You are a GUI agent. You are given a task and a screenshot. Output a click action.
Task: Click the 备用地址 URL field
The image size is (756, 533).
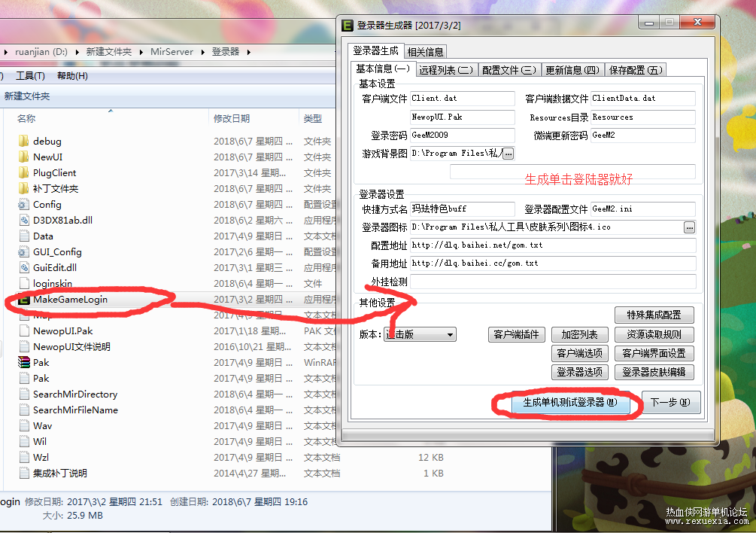coord(553,263)
